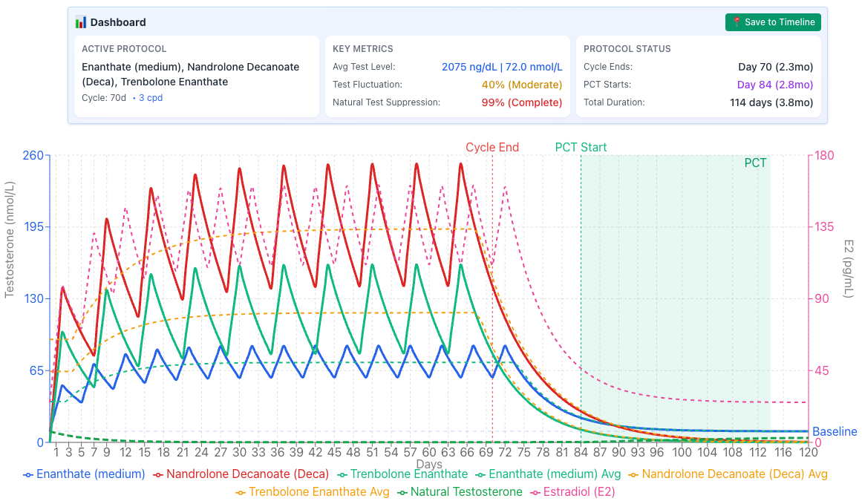Click the blue Enanthate (medium) legend marker

(x=28, y=474)
